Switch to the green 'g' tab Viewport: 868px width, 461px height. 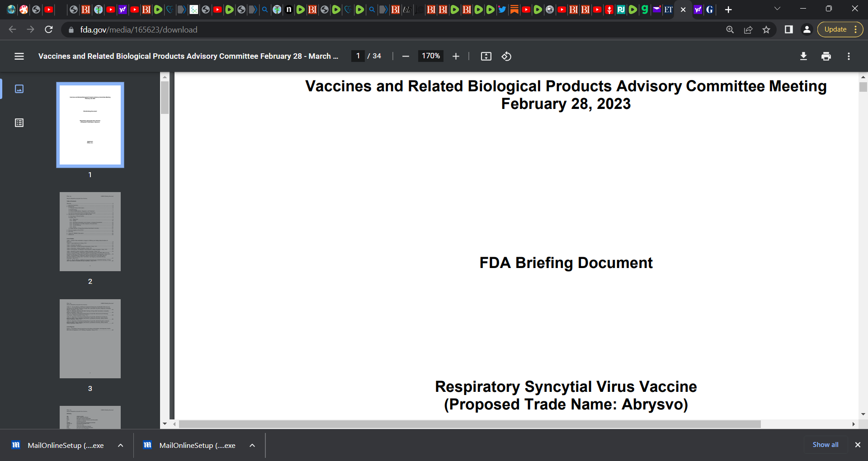pos(645,9)
